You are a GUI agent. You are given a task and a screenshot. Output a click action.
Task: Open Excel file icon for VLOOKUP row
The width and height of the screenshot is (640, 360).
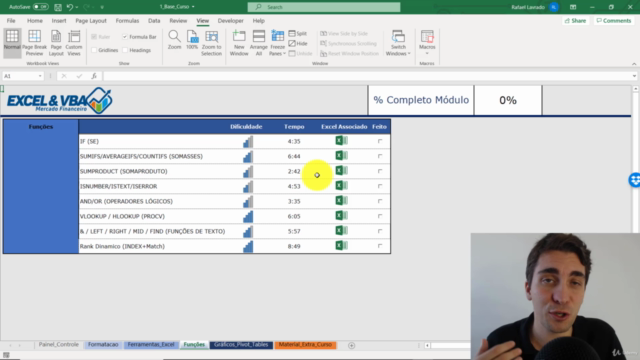tap(341, 216)
